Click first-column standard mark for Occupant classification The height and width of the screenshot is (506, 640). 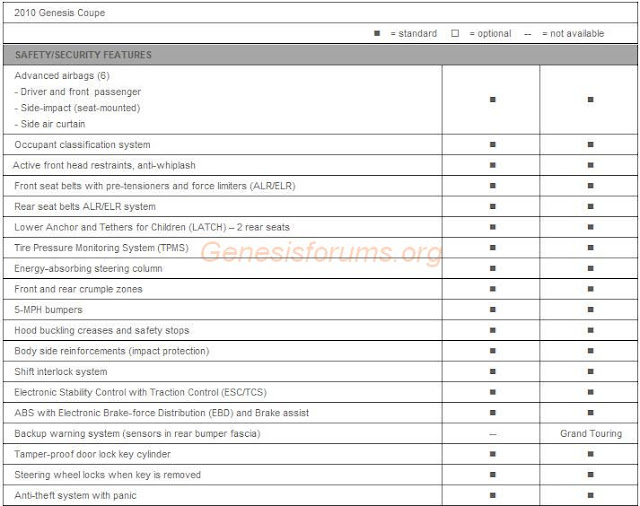(493, 144)
